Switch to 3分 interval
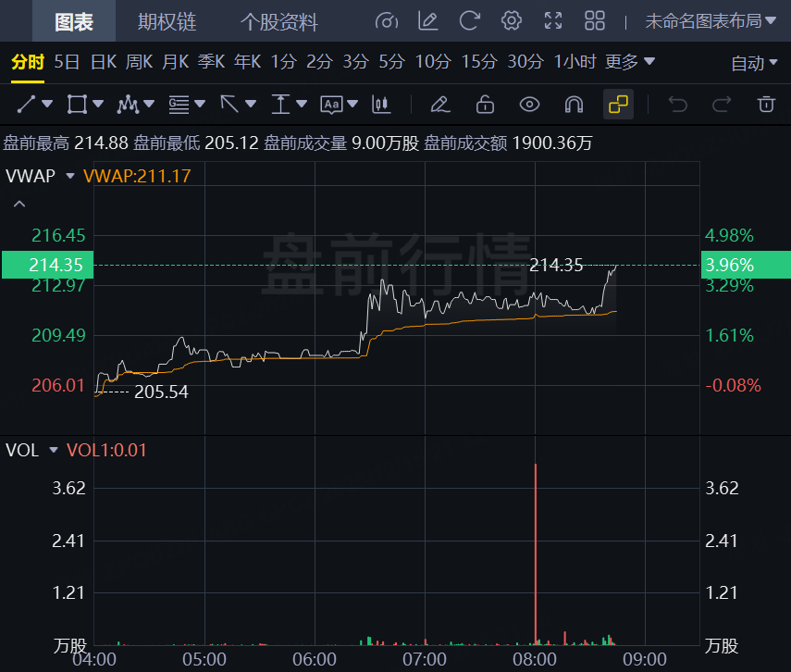Screen dimensions: 791x672 pyautogui.click(x=355, y=62)
